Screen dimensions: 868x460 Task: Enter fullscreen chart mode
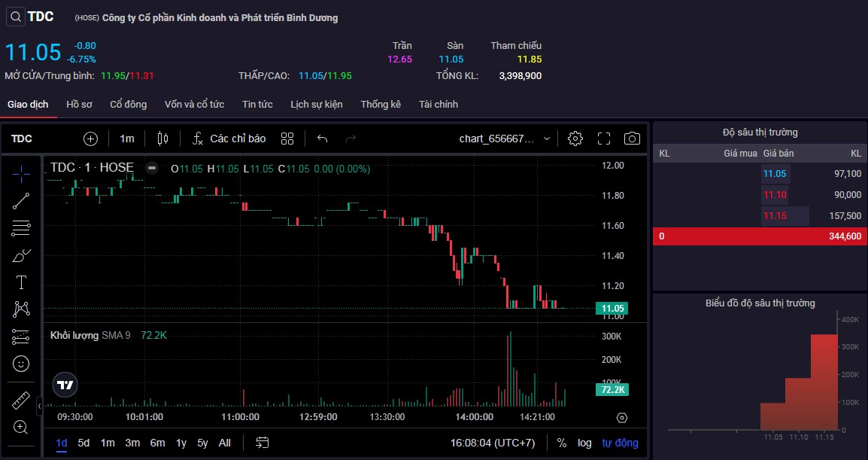tap(604, 139)
